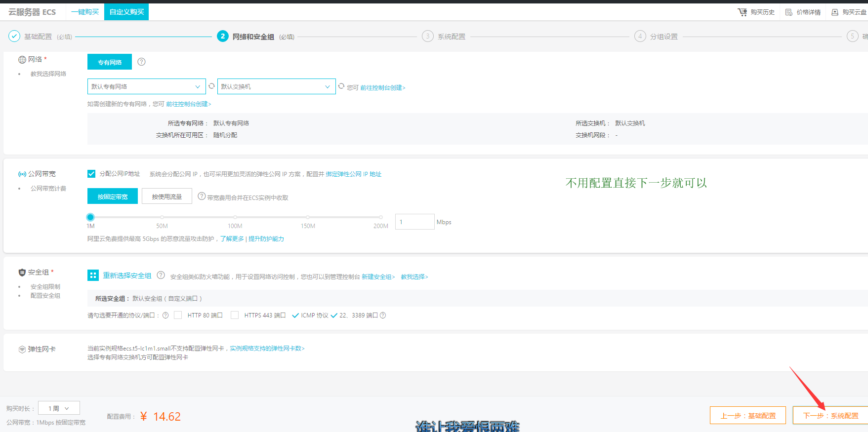The height and width of the screenshot is (432, 868).
Task: Enable HTTP 80 端口 checkbox
Action: (178, 315)
